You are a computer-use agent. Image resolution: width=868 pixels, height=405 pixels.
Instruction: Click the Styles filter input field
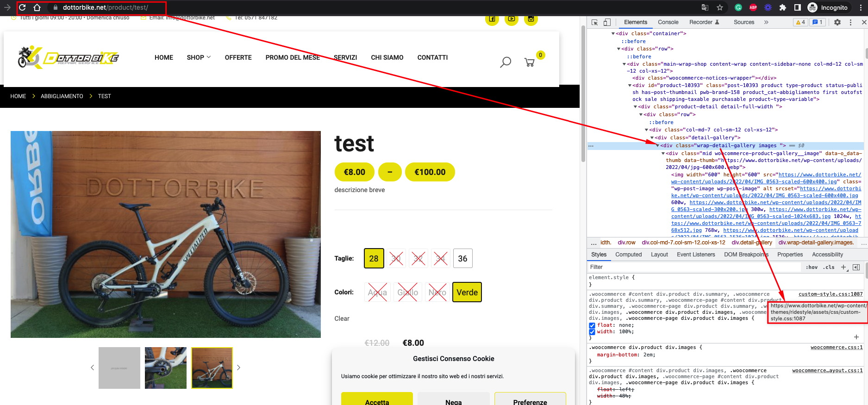(693, 267)
